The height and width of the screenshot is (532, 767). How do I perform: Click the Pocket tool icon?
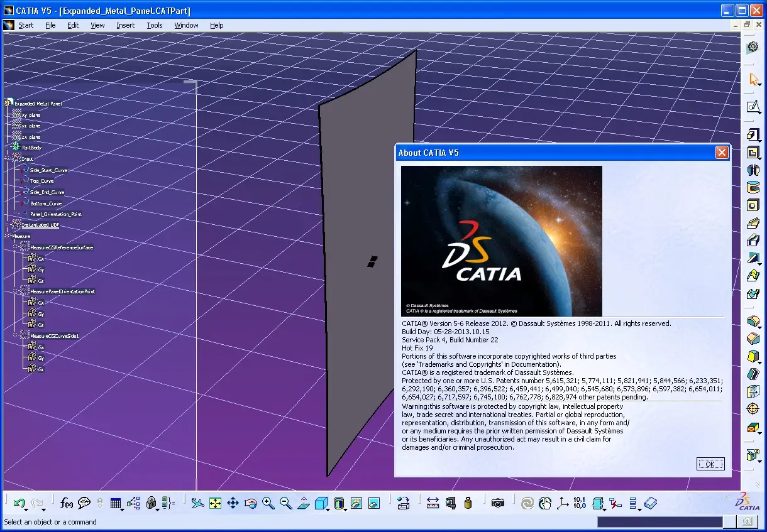(753, 153)
